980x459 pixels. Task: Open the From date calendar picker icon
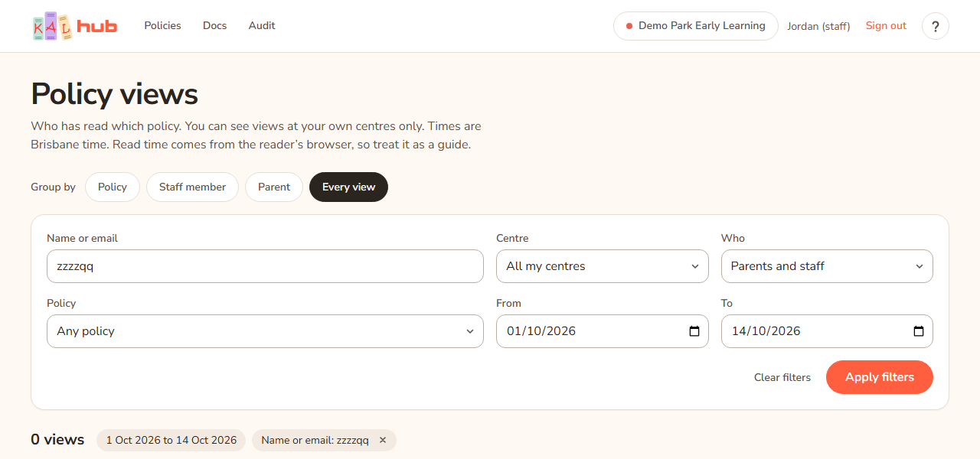click(694, 331)
